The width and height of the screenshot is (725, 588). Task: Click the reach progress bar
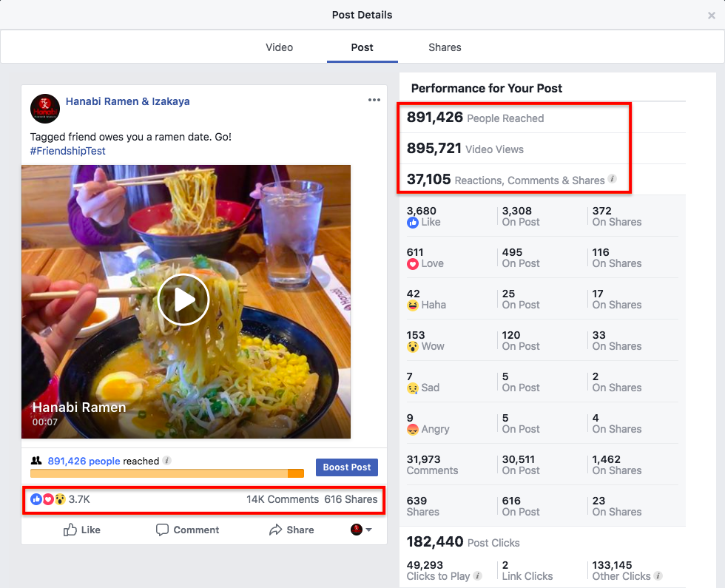(167, 473)
